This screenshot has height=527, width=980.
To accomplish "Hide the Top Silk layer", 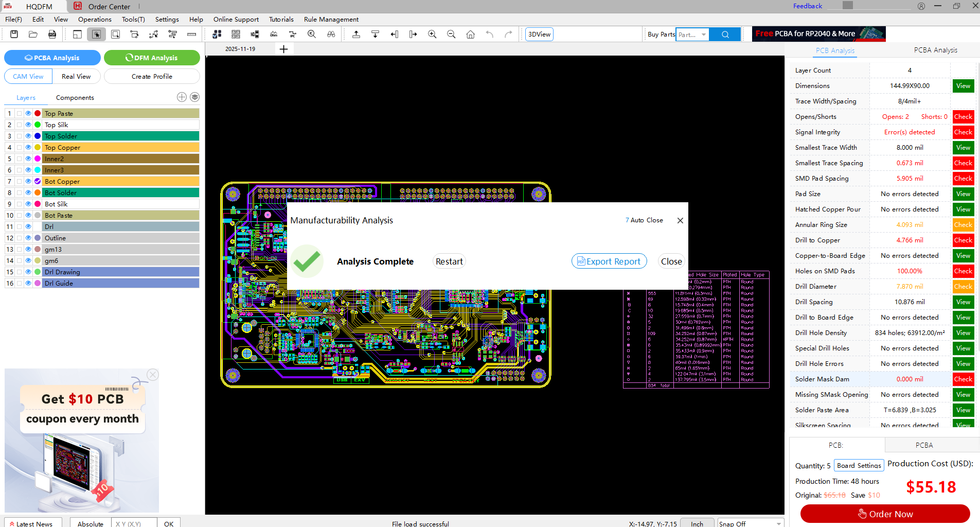I will coord(28,125).
